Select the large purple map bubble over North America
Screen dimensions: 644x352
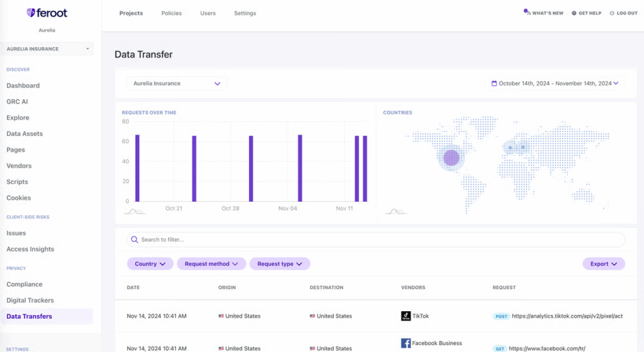coord(451,158)
